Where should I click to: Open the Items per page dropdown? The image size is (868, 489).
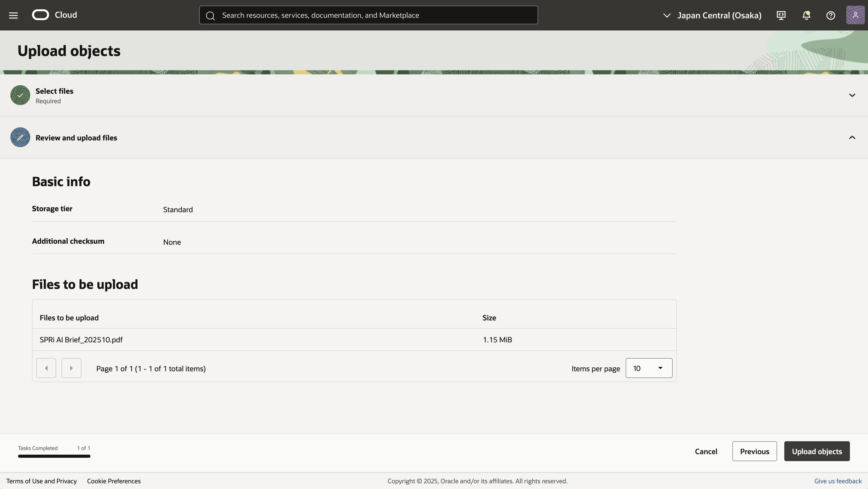pos(649,368)
